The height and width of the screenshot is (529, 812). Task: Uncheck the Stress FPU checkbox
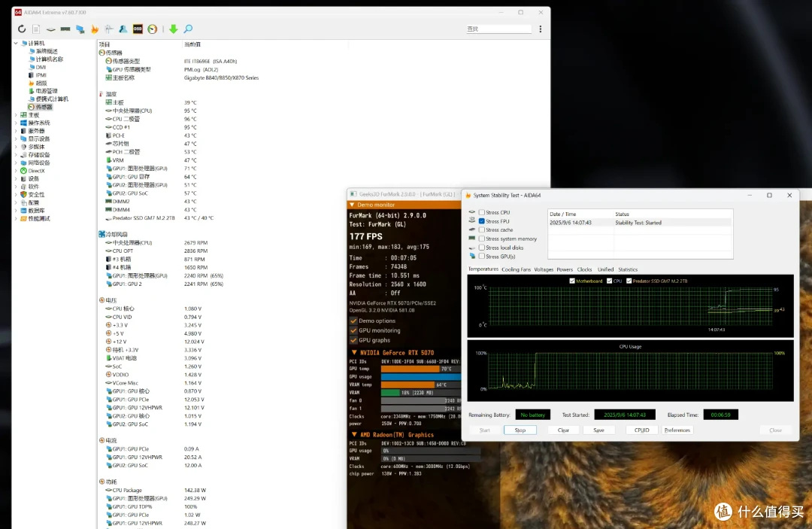[482, 221]
